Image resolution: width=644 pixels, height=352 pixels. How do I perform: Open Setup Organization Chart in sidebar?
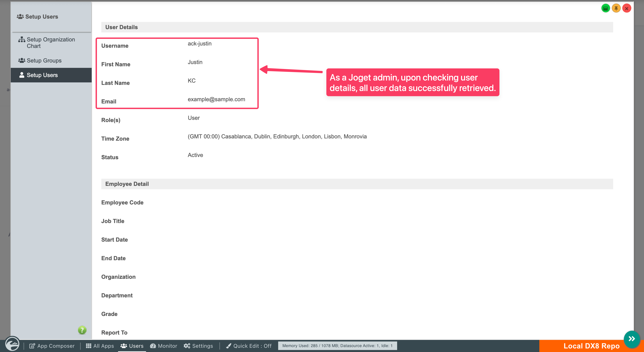51,43
